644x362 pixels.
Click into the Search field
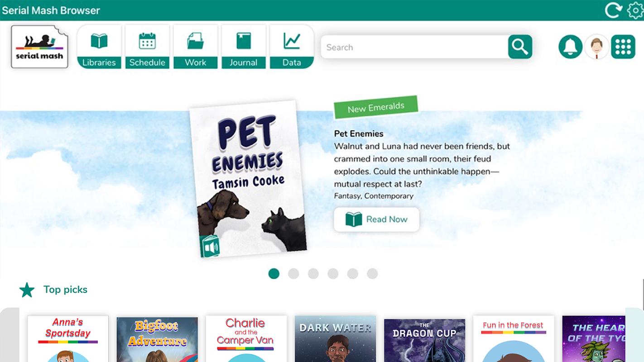click(x=414, y=47)
